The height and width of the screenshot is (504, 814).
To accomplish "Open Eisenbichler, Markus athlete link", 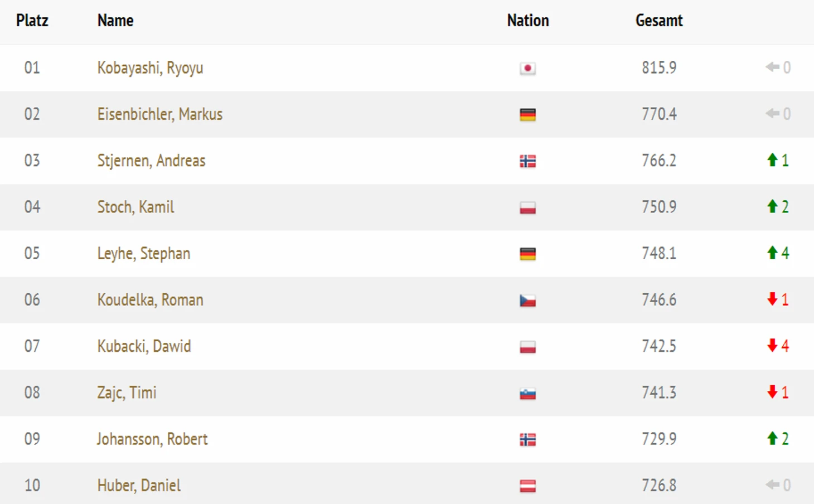I will [x=160, y=114].
